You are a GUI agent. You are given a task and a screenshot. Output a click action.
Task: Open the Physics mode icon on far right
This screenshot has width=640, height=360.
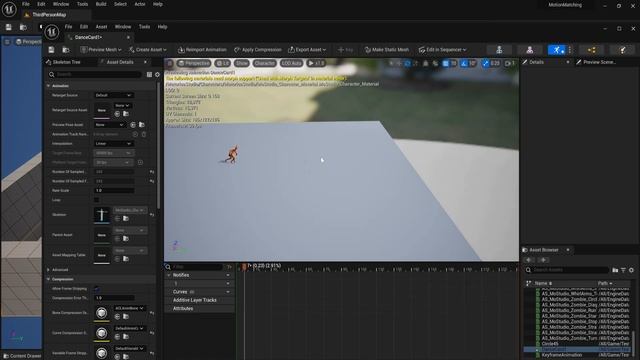click(x=622, y=50)
